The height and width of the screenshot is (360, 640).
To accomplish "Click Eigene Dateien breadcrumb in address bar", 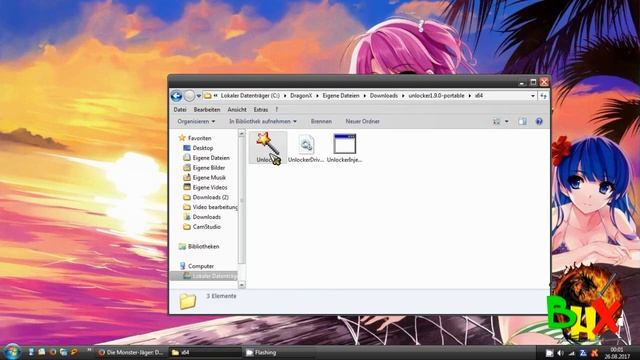I will 341,96.
